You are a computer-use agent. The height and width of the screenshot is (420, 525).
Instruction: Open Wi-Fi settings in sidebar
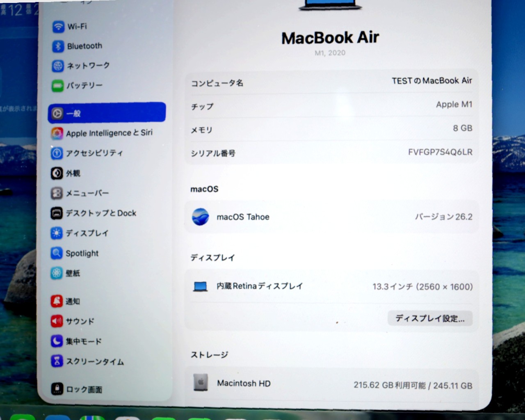click(77, 27)
